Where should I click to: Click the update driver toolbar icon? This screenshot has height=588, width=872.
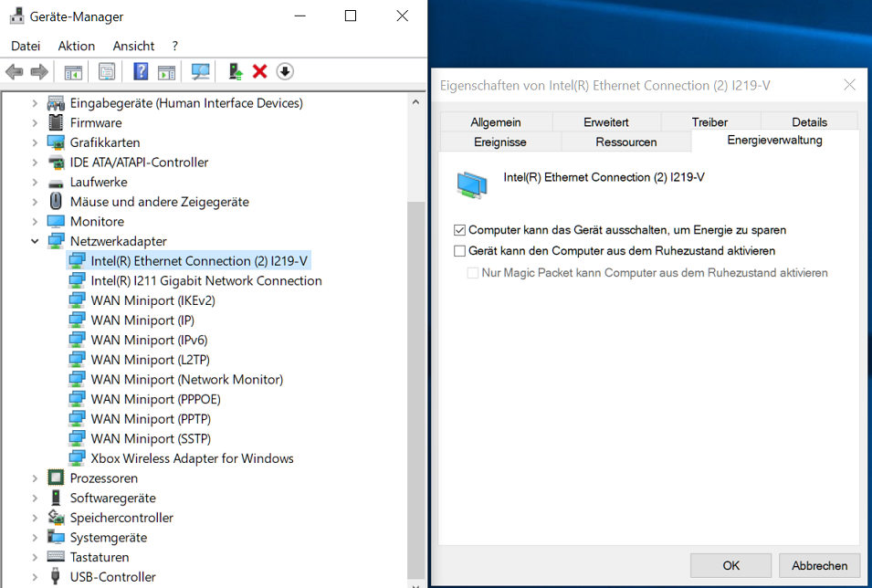coord(236,72)
